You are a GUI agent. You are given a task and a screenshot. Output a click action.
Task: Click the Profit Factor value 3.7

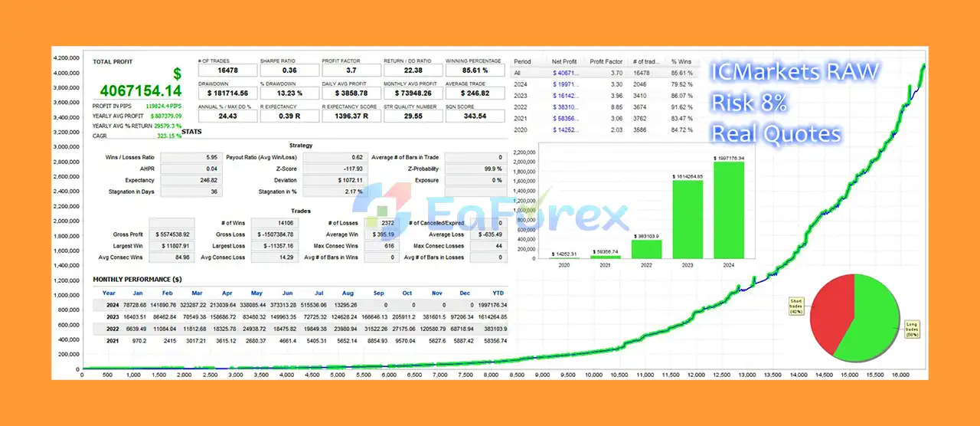point(350,70)
